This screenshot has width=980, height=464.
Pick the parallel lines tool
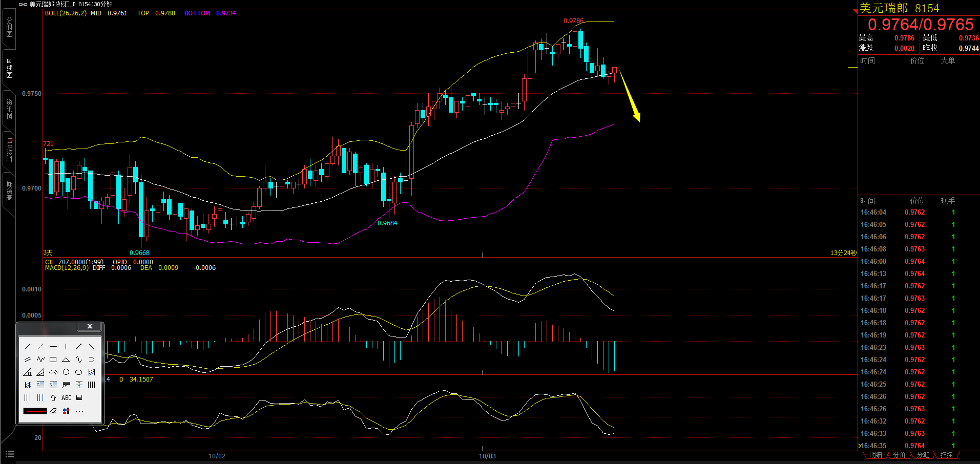[28, 360]
